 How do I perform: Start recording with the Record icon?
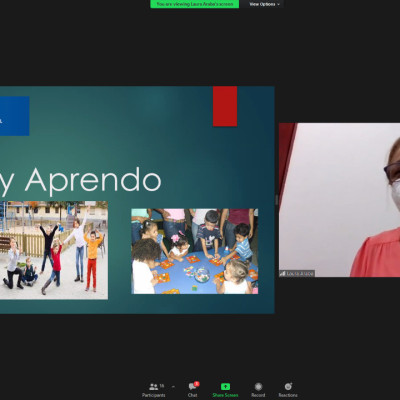tap(258, 387)
